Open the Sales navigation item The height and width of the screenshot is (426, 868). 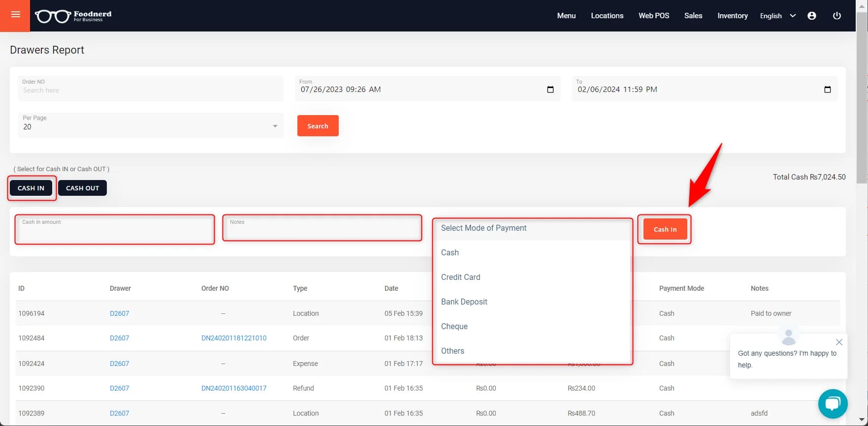click(x=693, y=16)
